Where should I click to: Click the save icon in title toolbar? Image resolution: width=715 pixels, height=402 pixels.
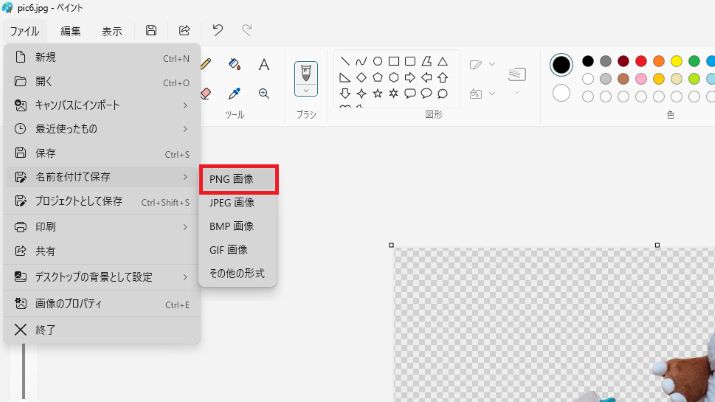151,31
